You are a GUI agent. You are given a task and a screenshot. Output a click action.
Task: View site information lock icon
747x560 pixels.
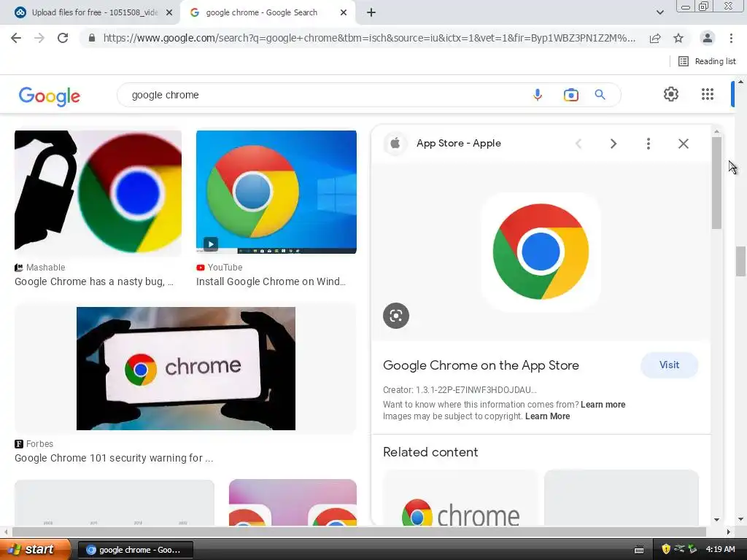tap(92, 38)
